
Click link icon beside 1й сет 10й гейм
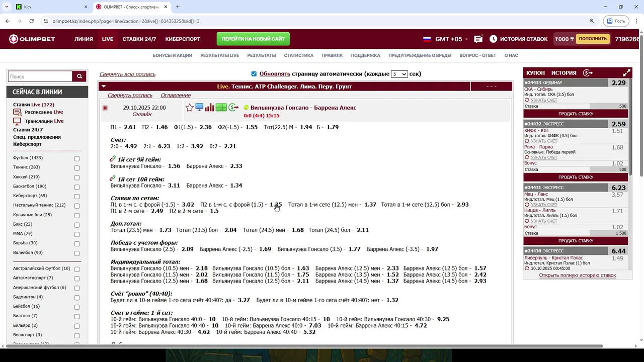point(113,178)
